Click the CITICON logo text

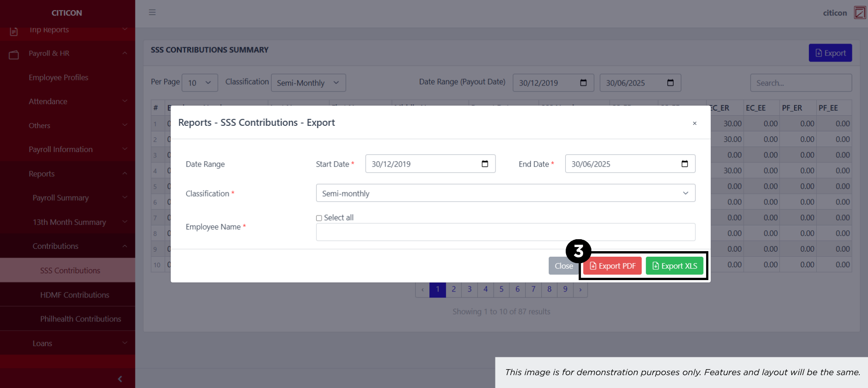pyautogui.click(x=67, y=13)
